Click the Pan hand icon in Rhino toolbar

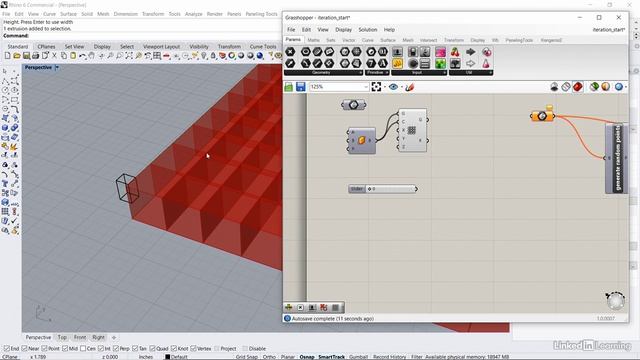pos(91,56)
